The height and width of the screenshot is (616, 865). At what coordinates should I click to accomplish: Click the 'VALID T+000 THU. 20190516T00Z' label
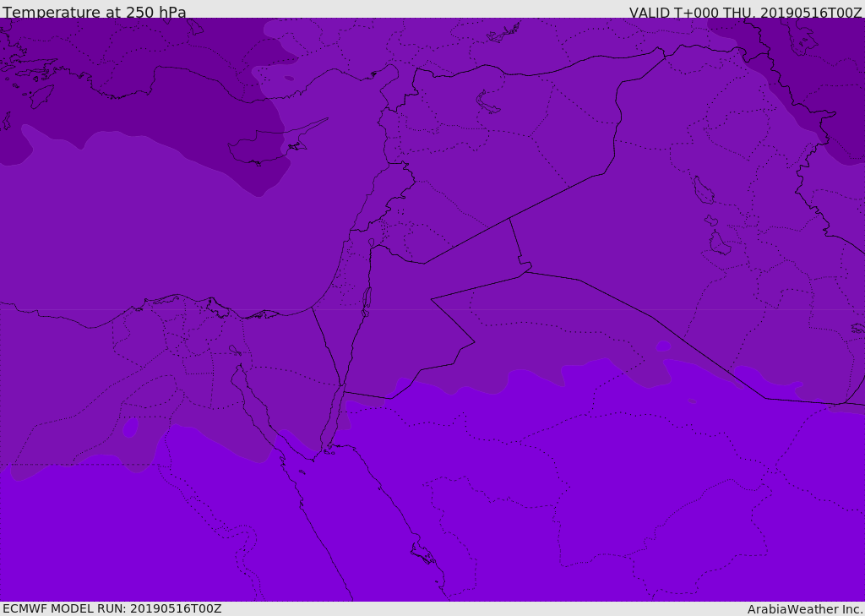pos(745,13)
